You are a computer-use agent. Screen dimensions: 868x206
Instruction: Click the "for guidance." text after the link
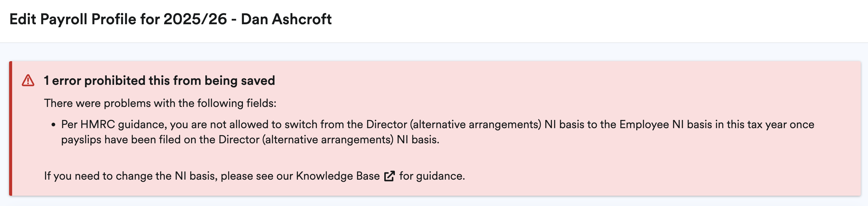(432, 176)
